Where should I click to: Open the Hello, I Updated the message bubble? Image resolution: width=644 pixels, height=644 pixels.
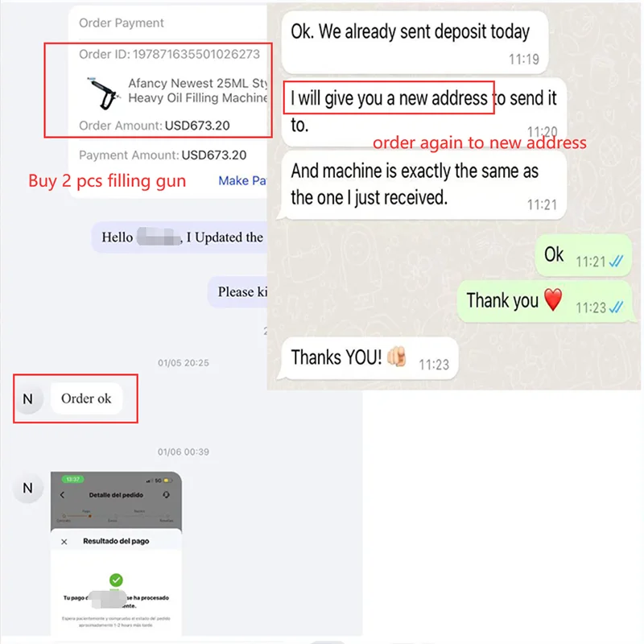tap(179, 237)
